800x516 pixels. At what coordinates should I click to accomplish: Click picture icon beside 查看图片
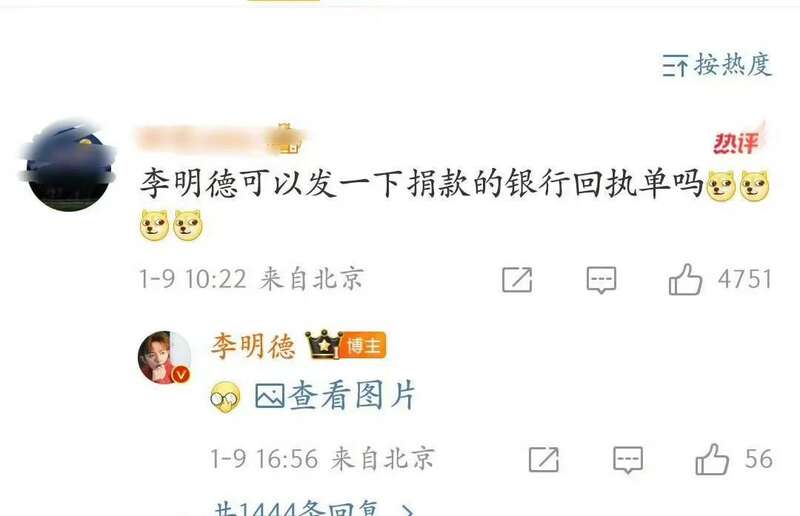pos(269,396)
